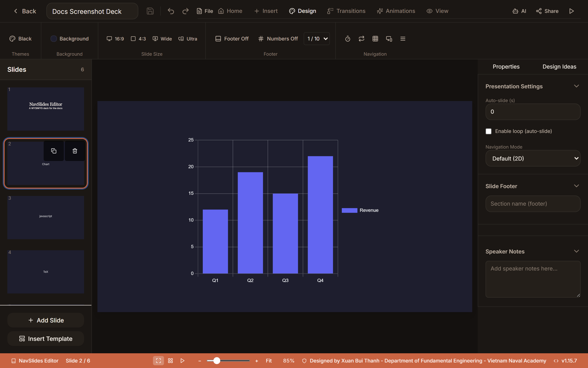
Task: Click the screens icon in Navigation group
Action: (x=389, y=39)
